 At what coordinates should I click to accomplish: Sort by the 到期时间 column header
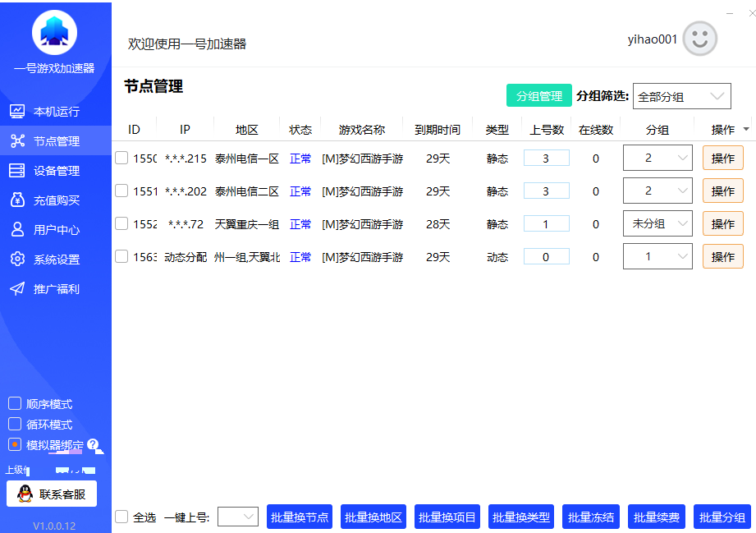point(437,130)
